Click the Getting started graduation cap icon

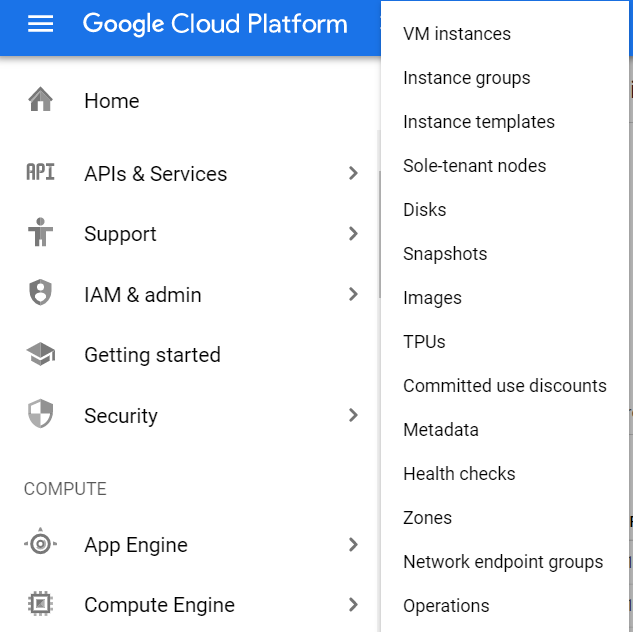40,354
